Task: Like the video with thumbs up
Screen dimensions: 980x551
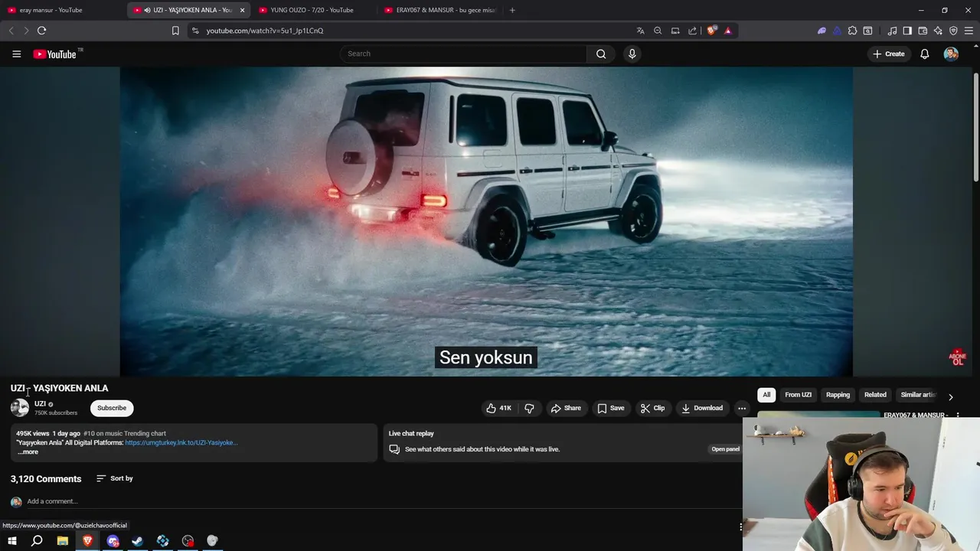Action: tap(498, 408)
